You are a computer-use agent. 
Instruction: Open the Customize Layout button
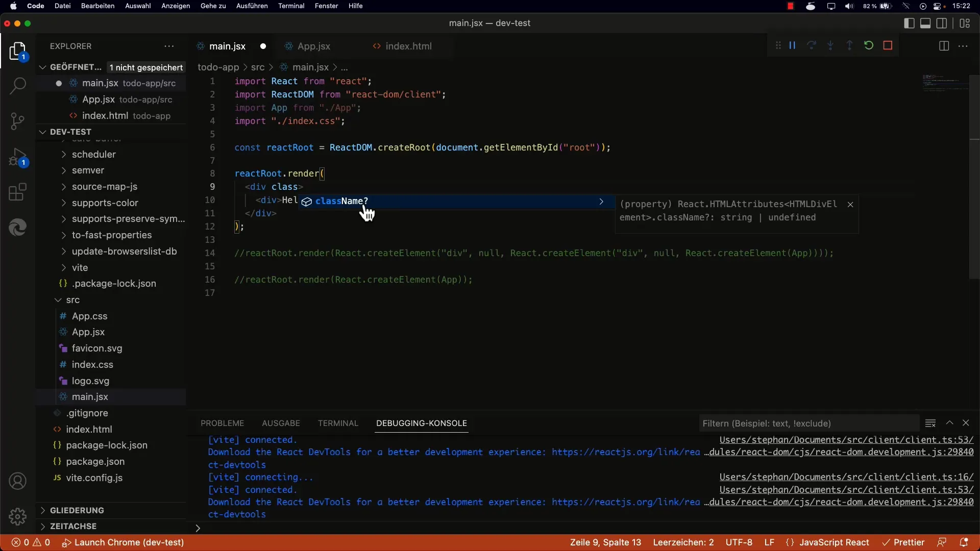(965, 23)
